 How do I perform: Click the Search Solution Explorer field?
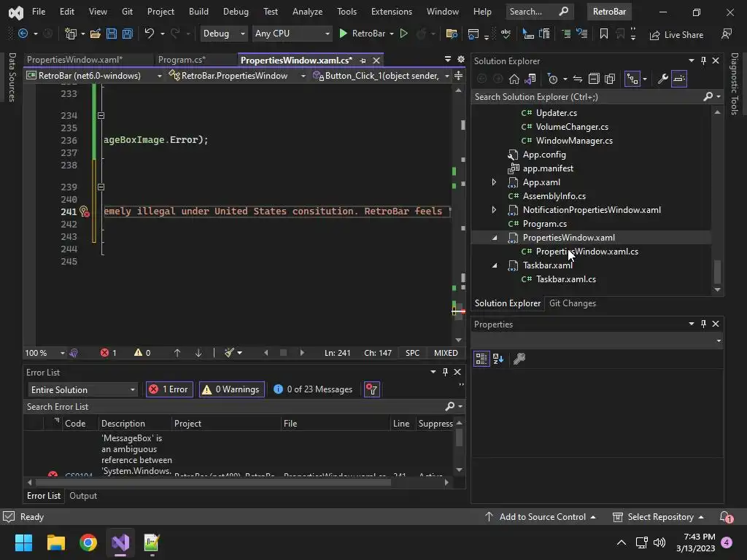(x=588, y=97)
